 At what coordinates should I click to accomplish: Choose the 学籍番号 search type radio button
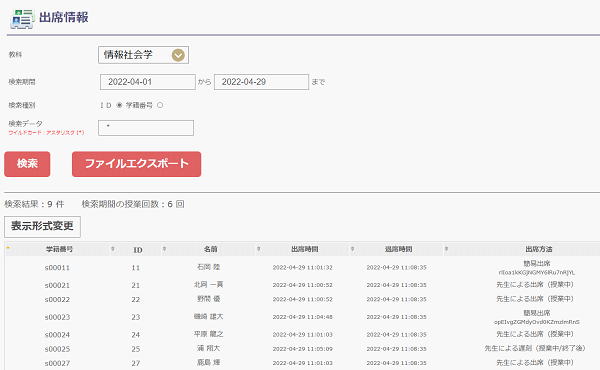point(160,105)
